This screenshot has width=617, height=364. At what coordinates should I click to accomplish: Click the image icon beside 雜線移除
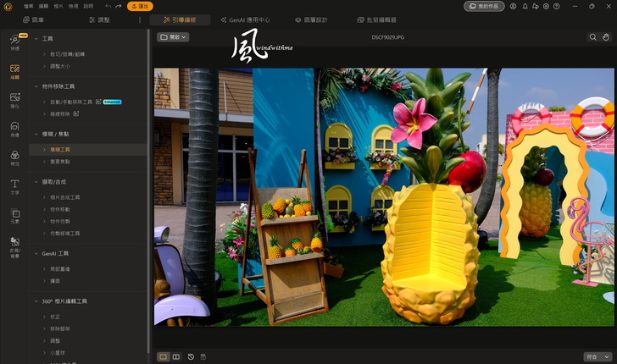click(76, 113)
